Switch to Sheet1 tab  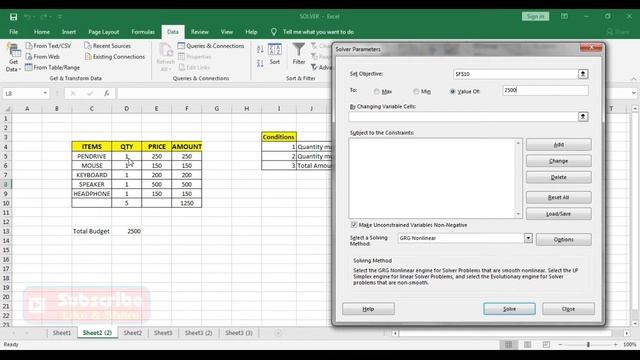point(62,333)
